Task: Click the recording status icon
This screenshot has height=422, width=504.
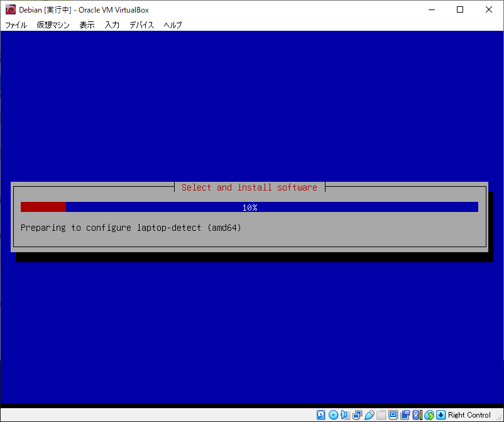Action: click(405, 415)
